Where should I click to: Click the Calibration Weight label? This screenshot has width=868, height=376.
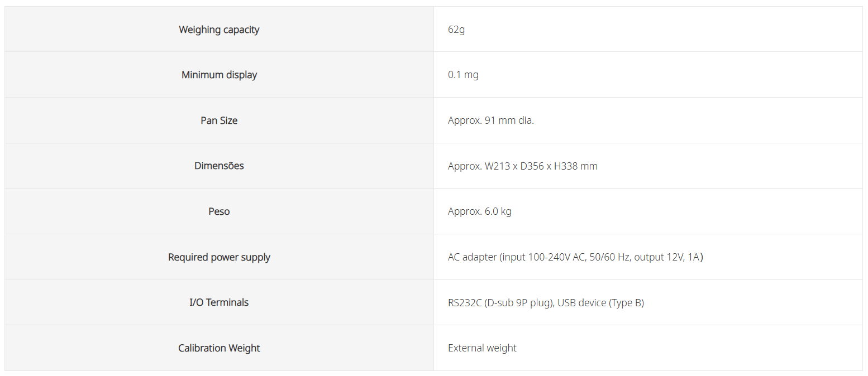(x=219, y=348)
